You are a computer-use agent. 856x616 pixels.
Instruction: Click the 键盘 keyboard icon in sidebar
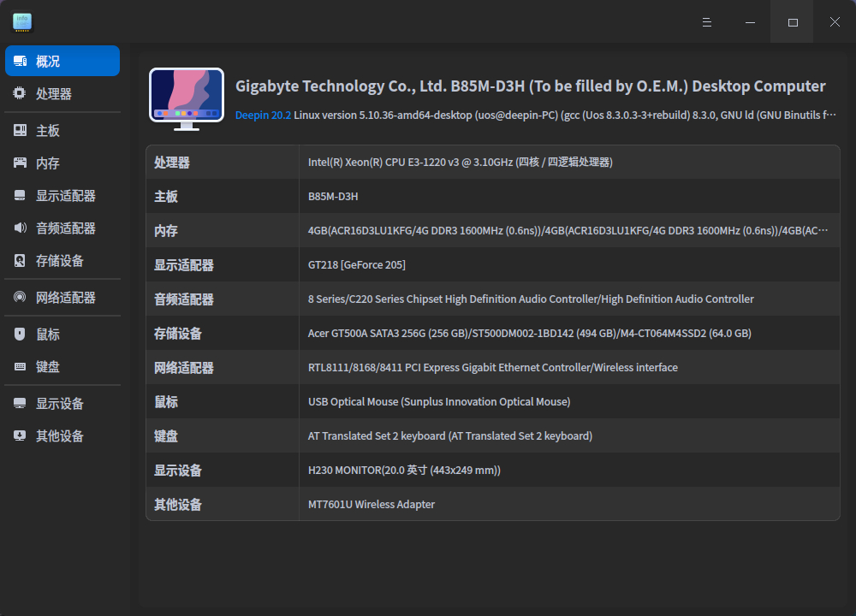coord(20,367)
